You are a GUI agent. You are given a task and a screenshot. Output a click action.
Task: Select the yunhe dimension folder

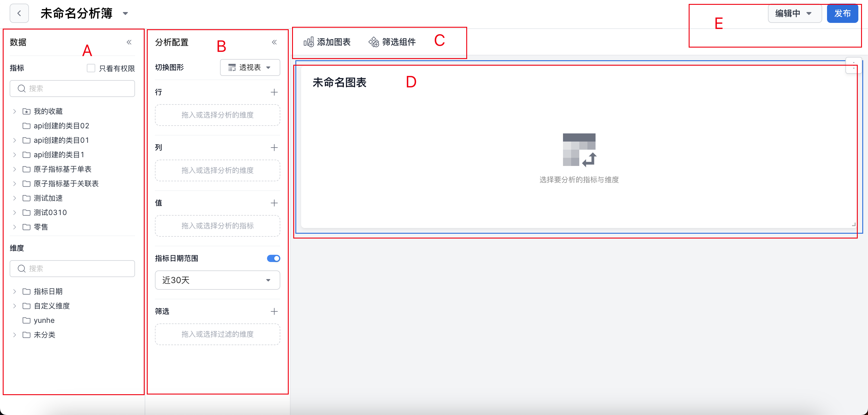pos(44,320)
